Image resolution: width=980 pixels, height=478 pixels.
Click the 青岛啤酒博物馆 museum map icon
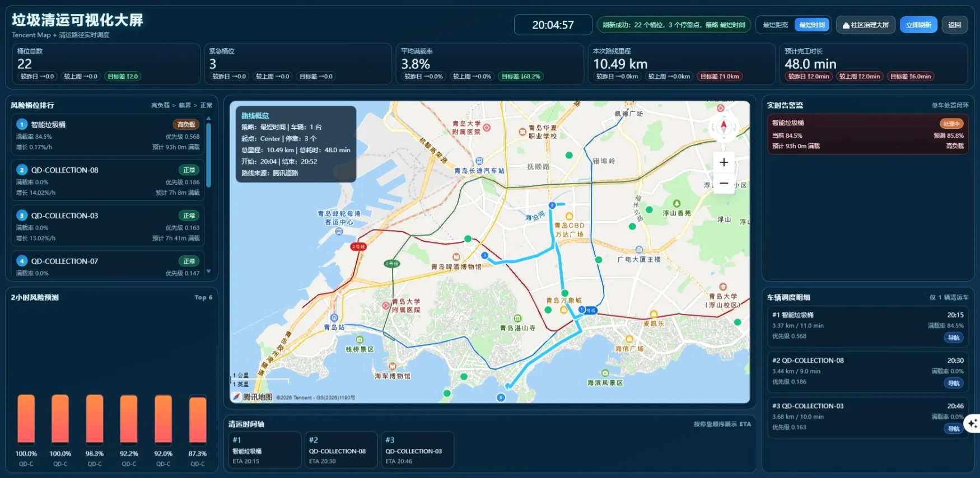pyautogui.click(x=456, y=257)
